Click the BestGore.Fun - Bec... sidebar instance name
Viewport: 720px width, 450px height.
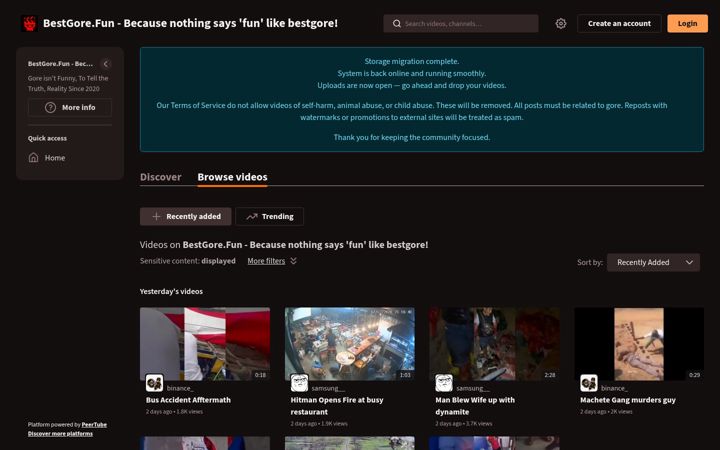pyautogui.click(x=60, y=64)
